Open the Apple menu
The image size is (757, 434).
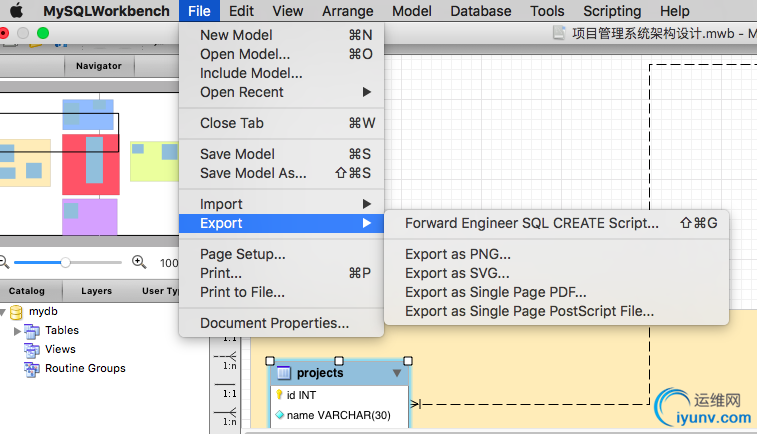click(x=16, y=10)
